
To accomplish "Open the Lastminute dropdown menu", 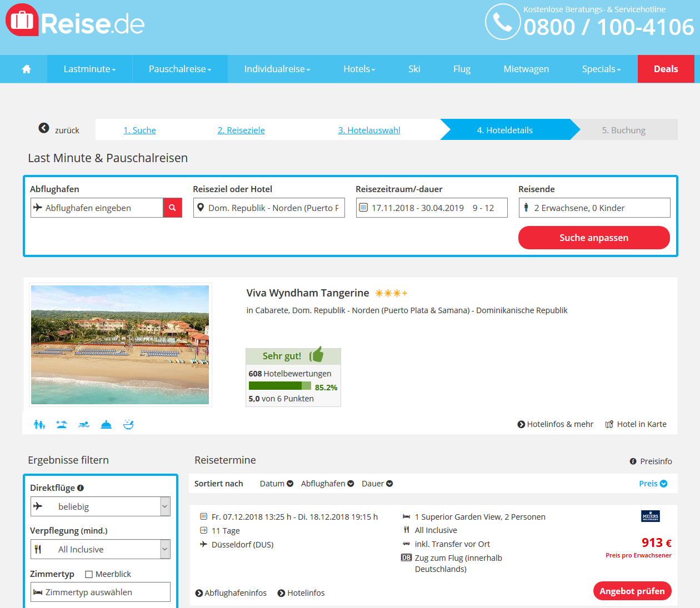I will pyautogui.click(x=89, y=69).
